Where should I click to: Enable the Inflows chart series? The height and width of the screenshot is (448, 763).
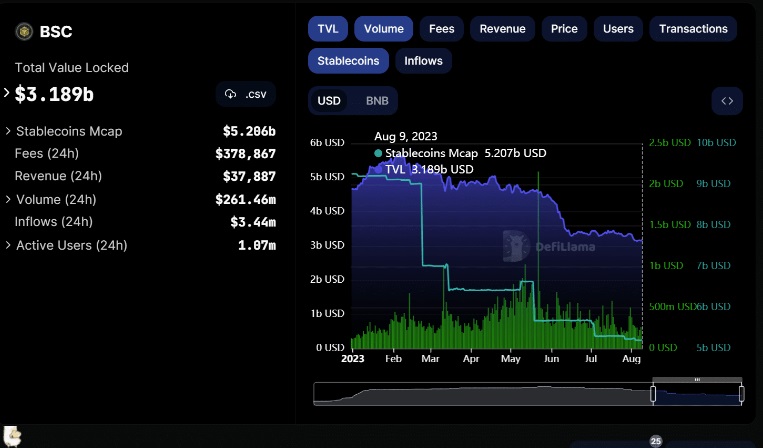(x=423, y=61)
